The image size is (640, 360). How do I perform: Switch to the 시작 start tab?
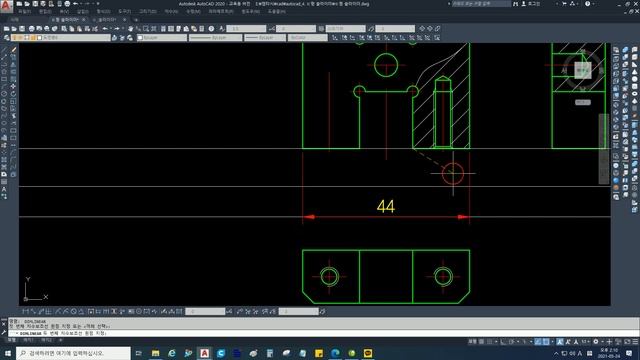pyautogui.click(x=15, y=20)
